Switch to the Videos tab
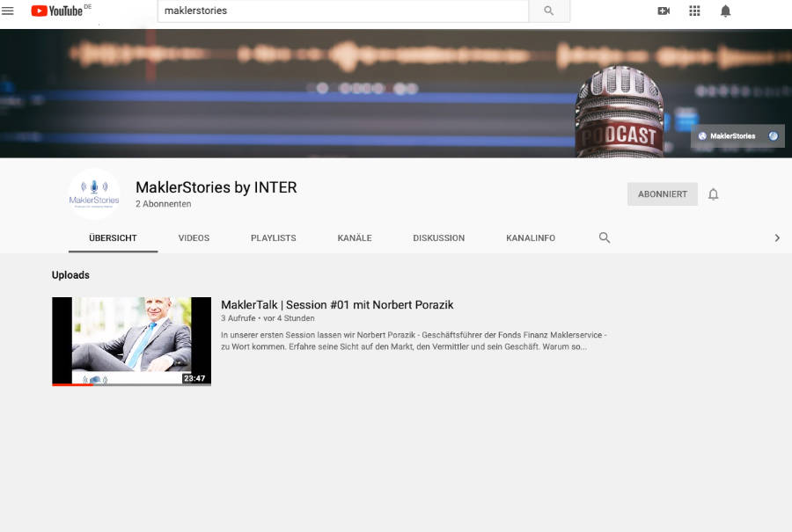This screenshot has width=792, height=532. 194,237
